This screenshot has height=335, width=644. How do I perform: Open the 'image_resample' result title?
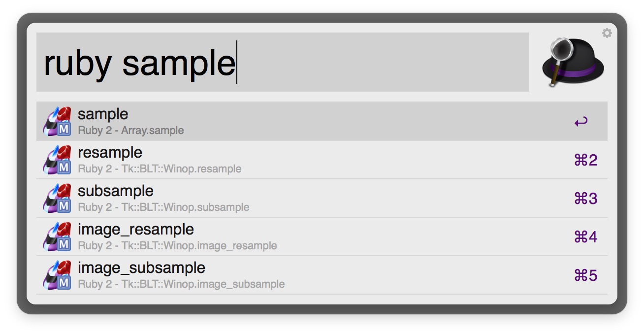click(x=136, y=230)
